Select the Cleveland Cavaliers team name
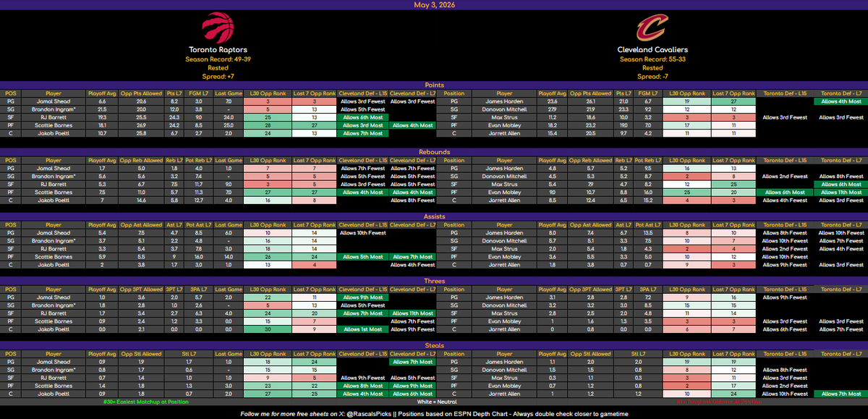Screen dimensions: 868x419 [x=652, y=50]
